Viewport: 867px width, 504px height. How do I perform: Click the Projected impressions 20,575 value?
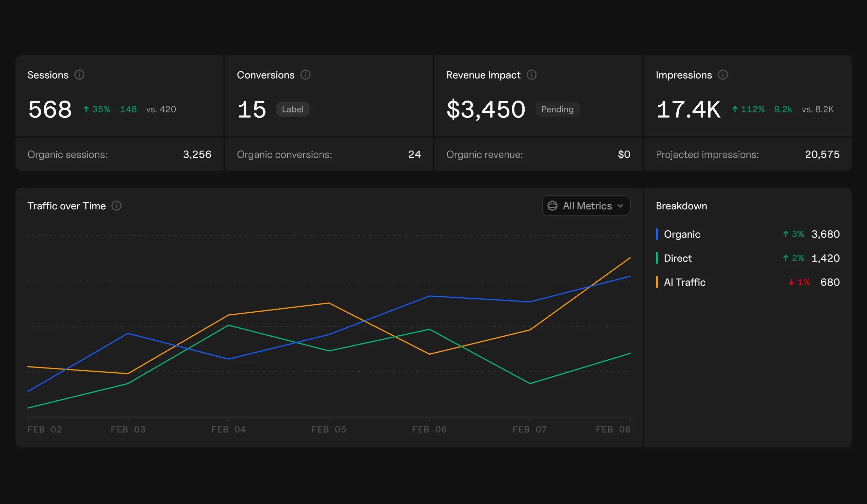point(822,154)
